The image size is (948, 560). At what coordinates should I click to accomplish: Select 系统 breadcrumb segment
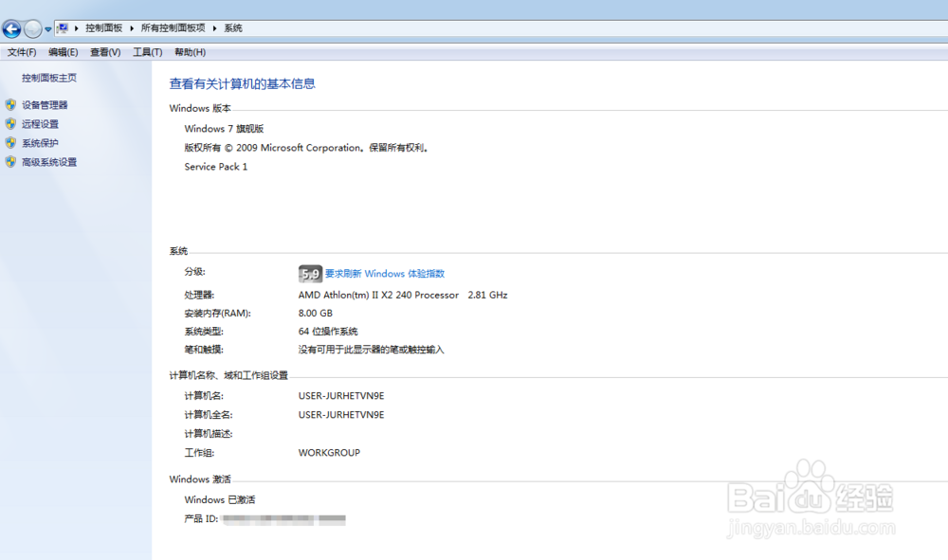[233, 27]
